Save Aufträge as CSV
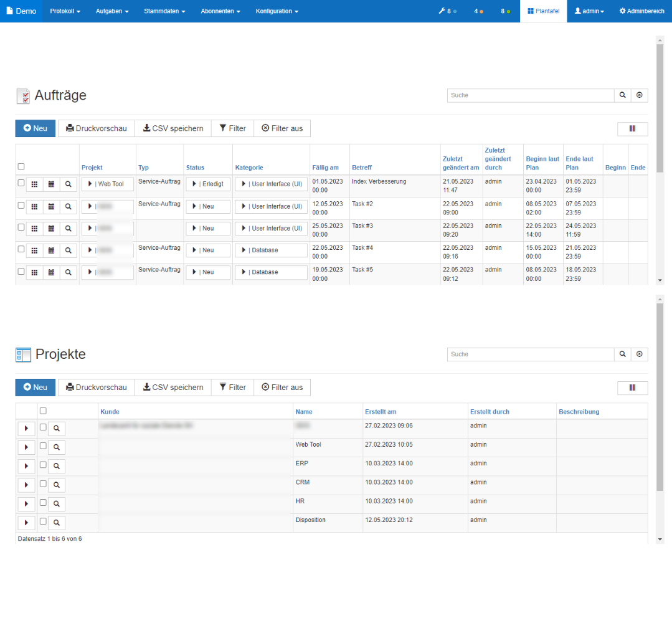672x623 pixels. (173, 128)
